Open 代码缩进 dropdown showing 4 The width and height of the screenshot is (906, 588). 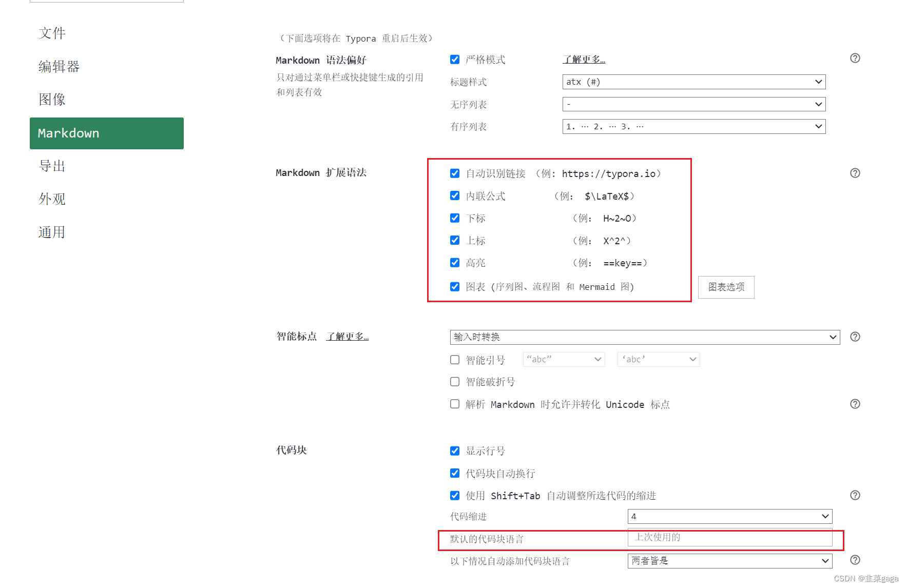pos(730,516)
